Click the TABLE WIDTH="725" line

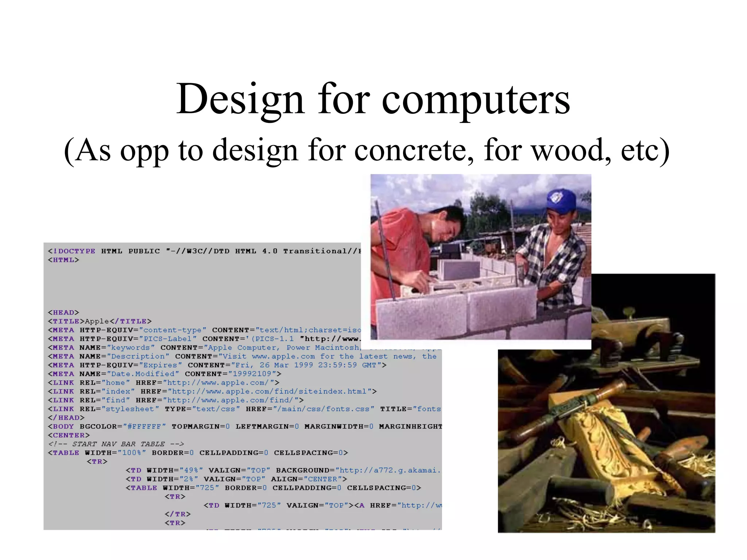[x=273, y=487]
